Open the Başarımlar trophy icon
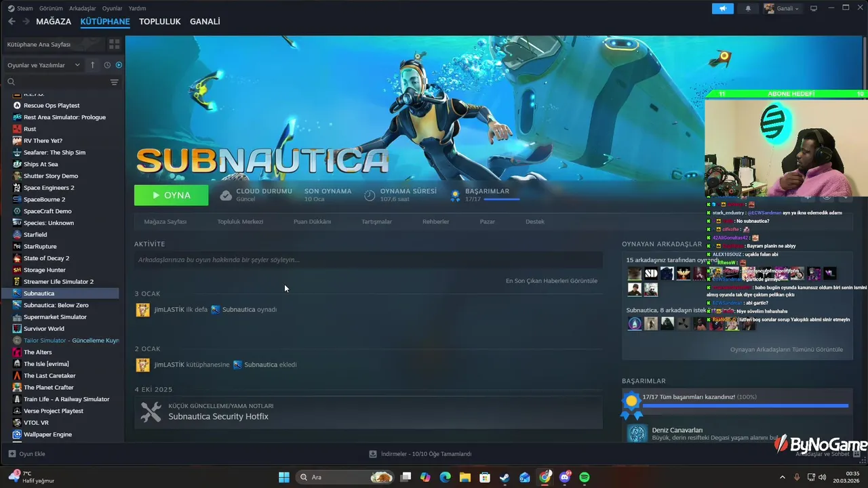This screenshot has width=868, height=488. (x=456, y=196)
